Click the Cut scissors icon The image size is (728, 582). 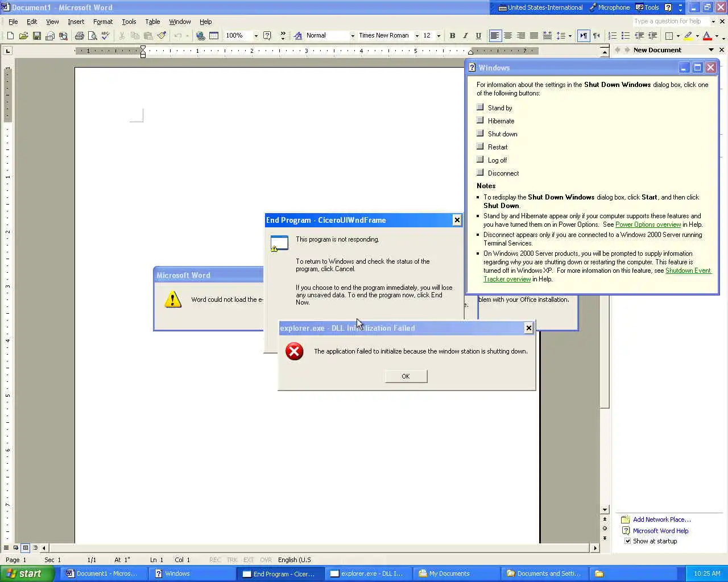(x=122, y=36)
